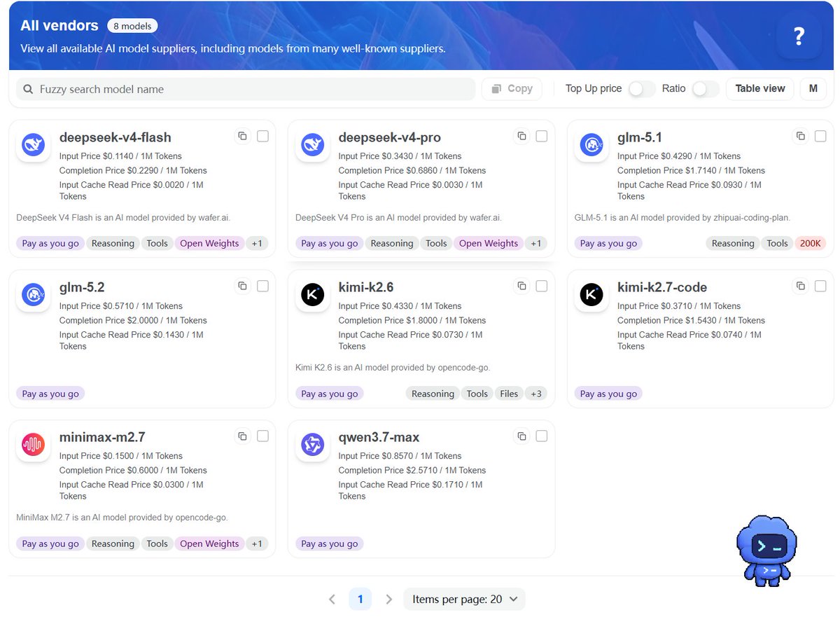840x622 pixels.
Task: Copy the kimi-k2.7-code model name icon
Action: [800, 286]
